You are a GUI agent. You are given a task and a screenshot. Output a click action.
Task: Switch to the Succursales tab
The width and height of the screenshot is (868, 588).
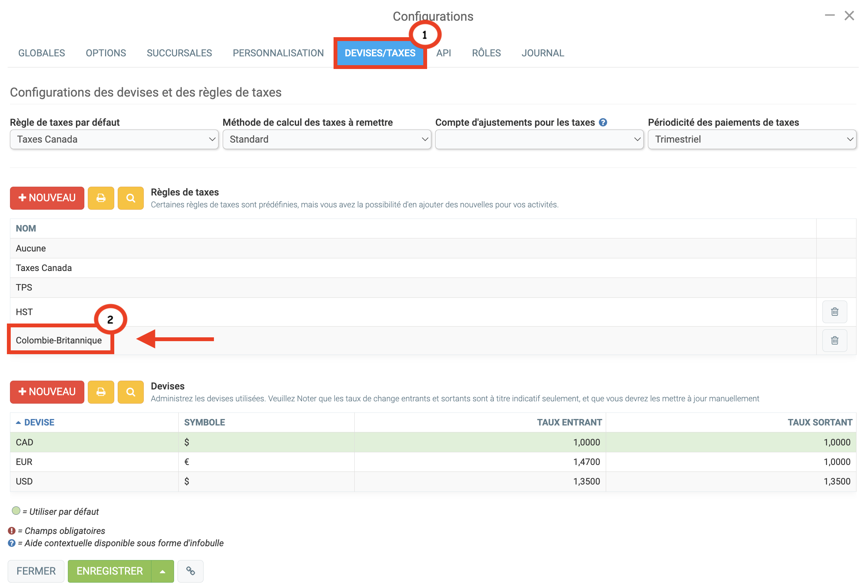pyautogui.click(x=179, y=53)
